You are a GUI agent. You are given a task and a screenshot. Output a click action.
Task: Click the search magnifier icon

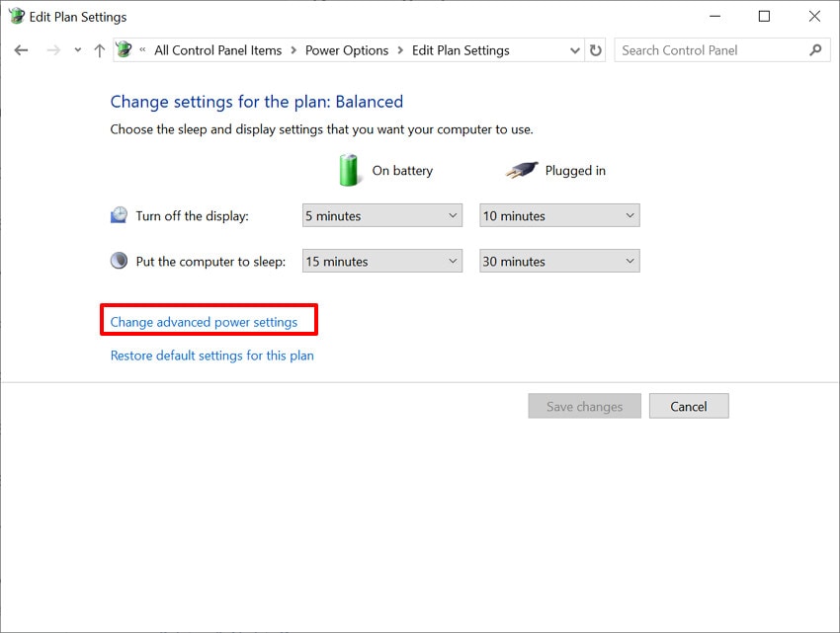coord(815,49)
